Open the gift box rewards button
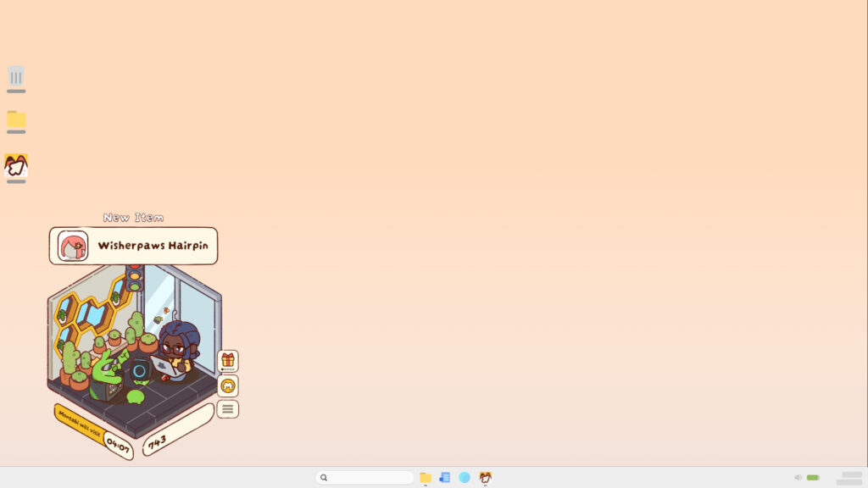 (227, 361)
